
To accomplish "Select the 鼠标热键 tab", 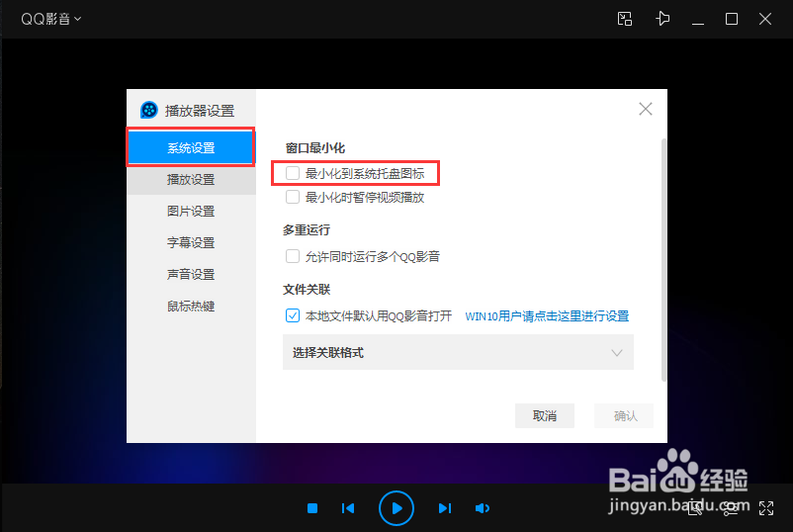I will (x=191, y=306).
